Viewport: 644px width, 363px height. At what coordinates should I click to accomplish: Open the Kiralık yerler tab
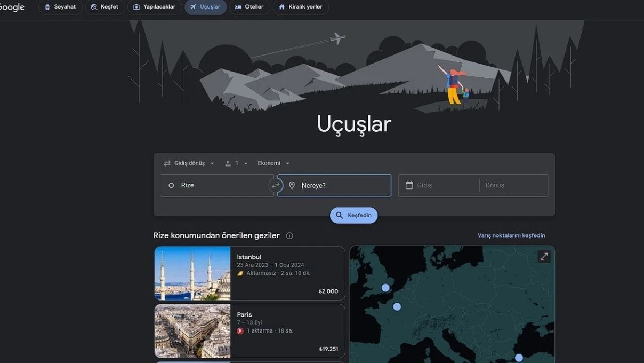[x=301, y=7]
